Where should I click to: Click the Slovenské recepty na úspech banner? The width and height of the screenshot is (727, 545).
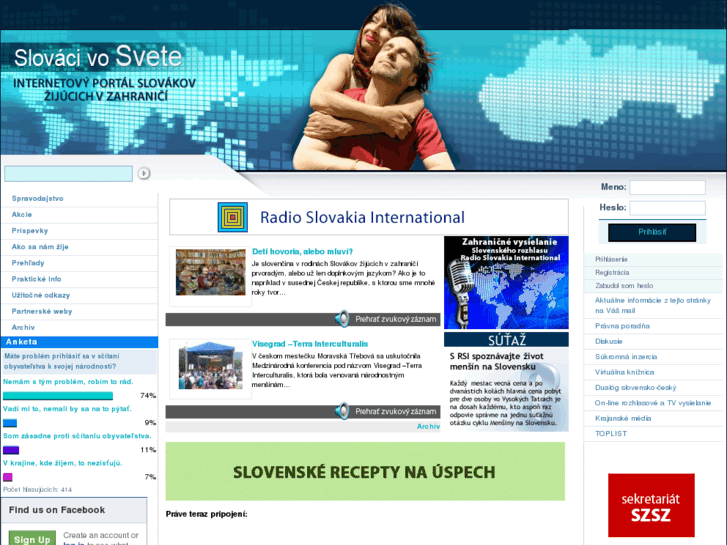coord(365,471)
